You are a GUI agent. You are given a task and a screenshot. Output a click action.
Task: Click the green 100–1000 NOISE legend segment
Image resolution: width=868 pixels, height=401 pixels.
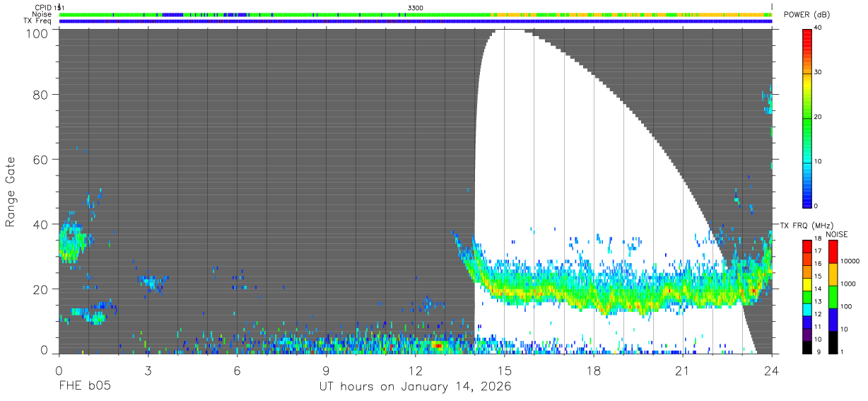pos(833,296)
